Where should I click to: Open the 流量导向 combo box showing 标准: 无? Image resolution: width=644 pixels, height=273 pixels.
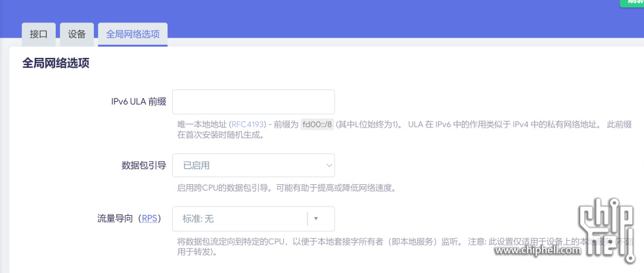point(254,218)
